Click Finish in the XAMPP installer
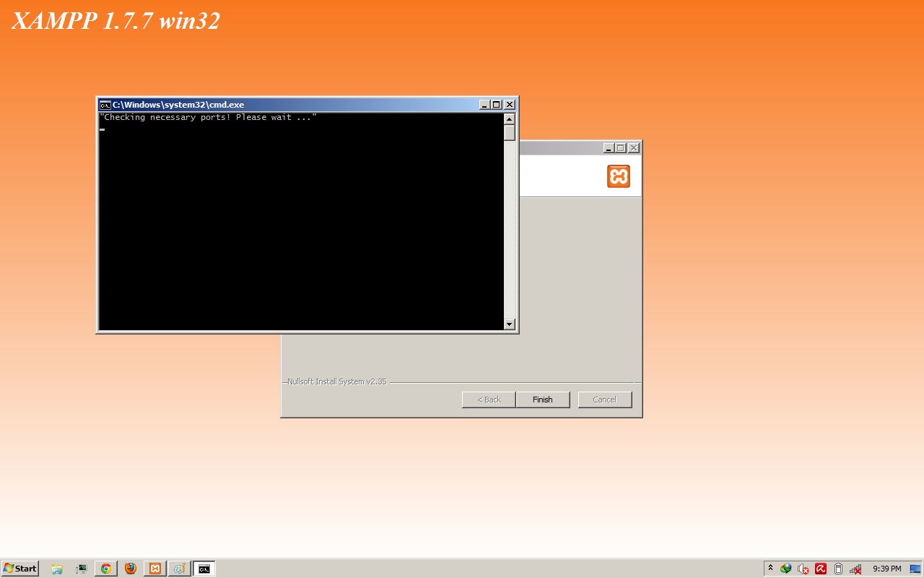Screen dimensions: 924x578 [542, 399]
